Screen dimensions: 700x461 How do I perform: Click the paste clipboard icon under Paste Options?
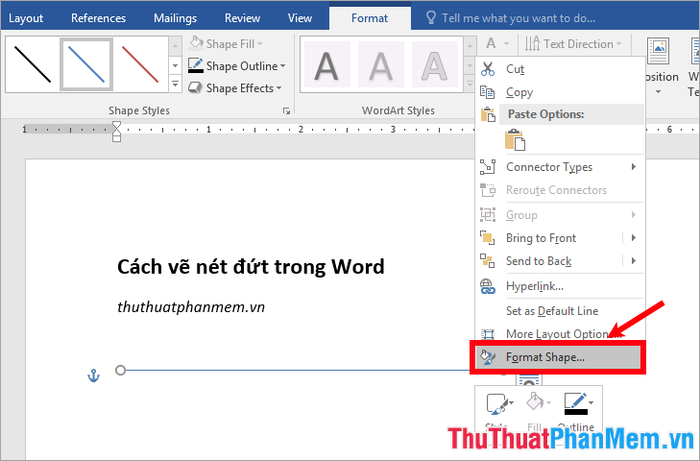click(515, 140)
